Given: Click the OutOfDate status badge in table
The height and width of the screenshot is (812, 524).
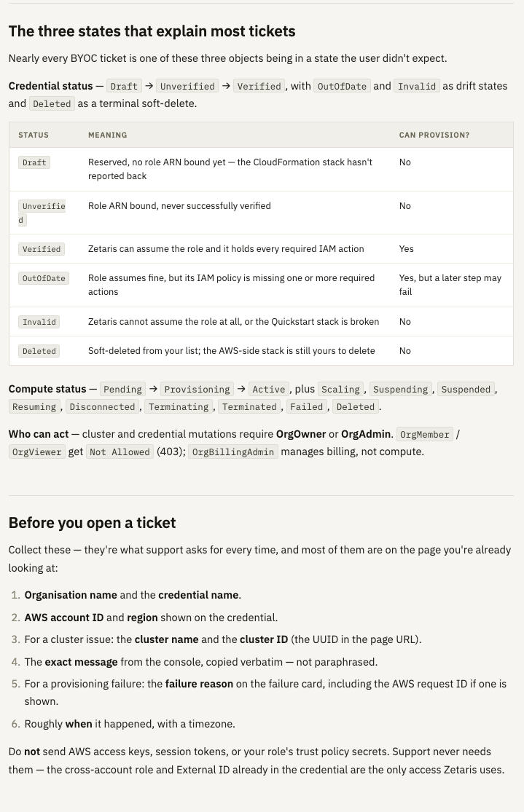Looking at the screenshot, I should tap(44, 278).
